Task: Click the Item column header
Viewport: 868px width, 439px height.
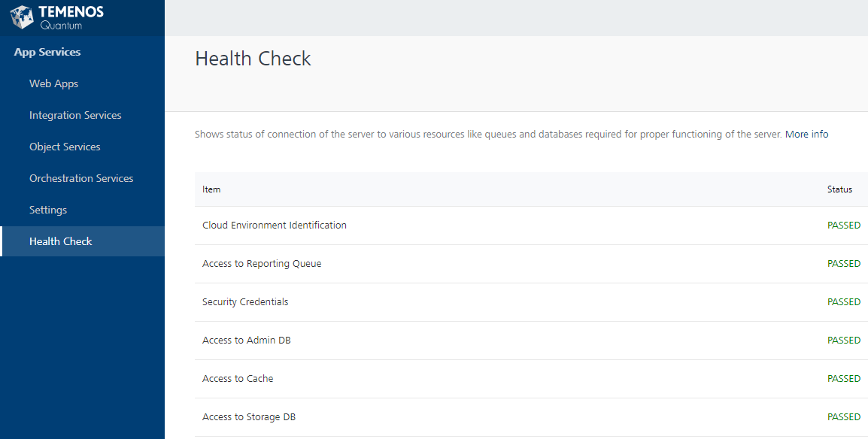Action: (x=211, y=189)
